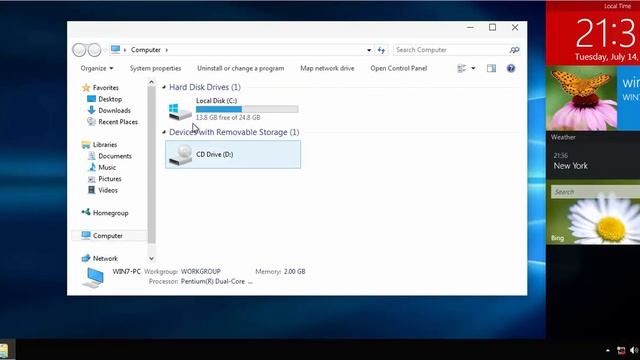Click the red tray icon beside speaker
Screen dimensions: 640x360
coord(621,350)
